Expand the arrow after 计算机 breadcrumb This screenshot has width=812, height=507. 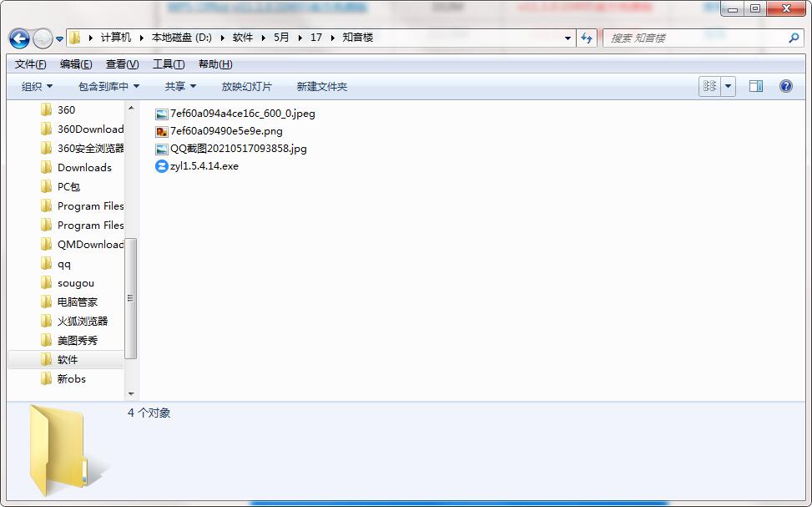[x=141, y=38]
